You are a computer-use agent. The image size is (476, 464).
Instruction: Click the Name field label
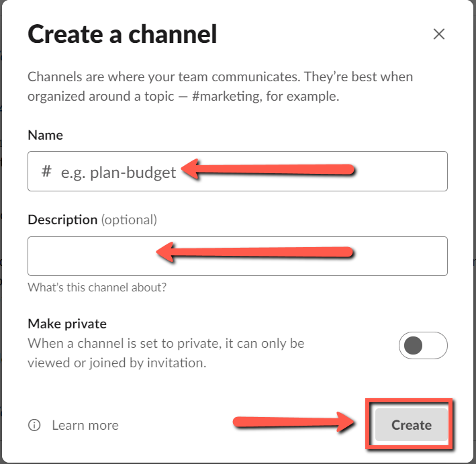(45, 135)
